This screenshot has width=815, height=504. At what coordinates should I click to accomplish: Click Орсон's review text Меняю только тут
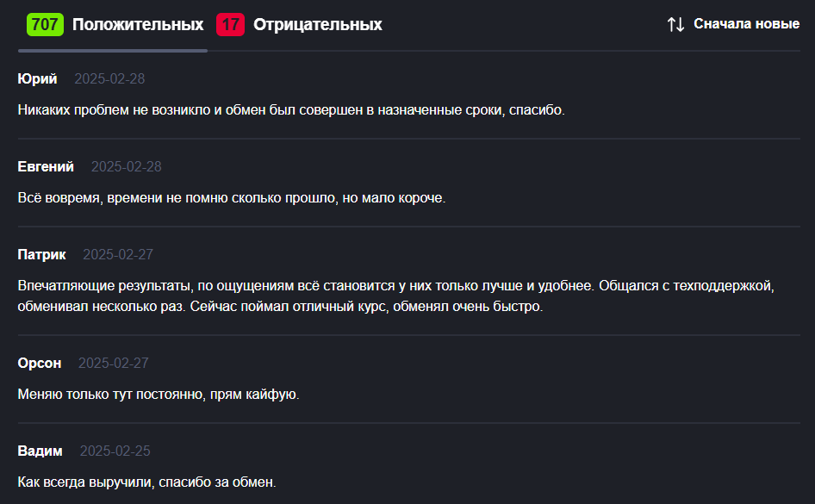click(159, 395)
